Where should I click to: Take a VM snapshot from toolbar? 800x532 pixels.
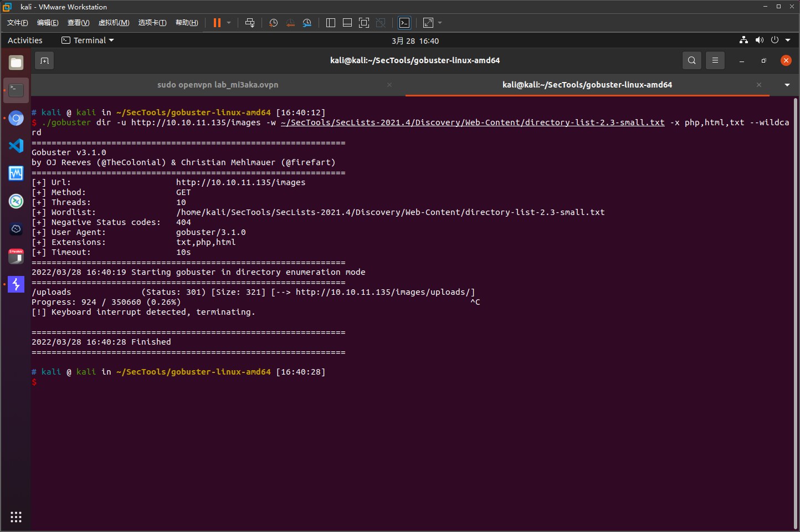(x=273, y=23)
